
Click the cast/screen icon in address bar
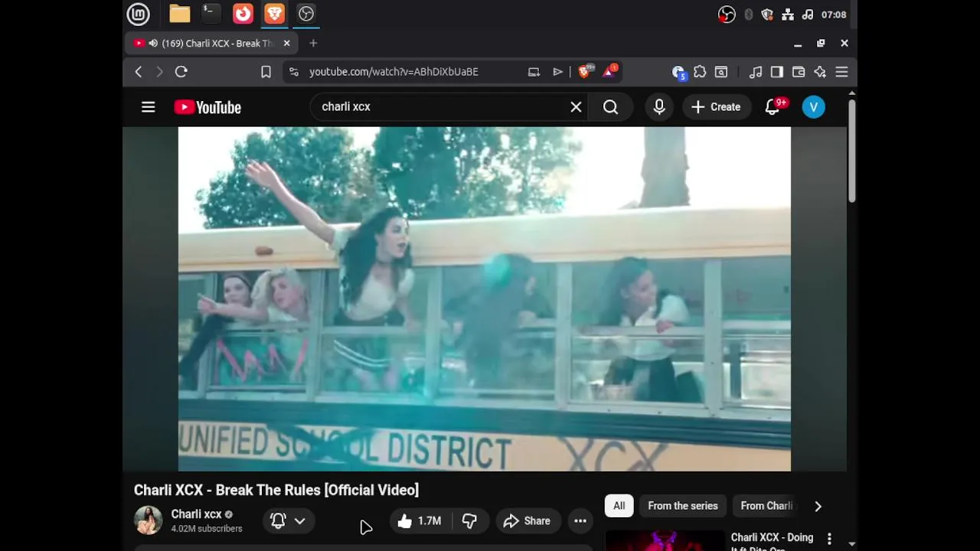point(534,72)
